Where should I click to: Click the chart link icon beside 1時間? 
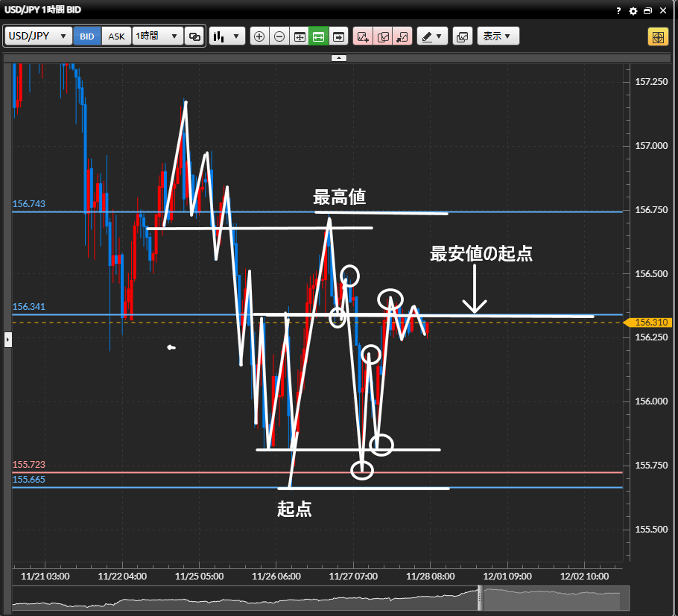(x=194, y=36)
